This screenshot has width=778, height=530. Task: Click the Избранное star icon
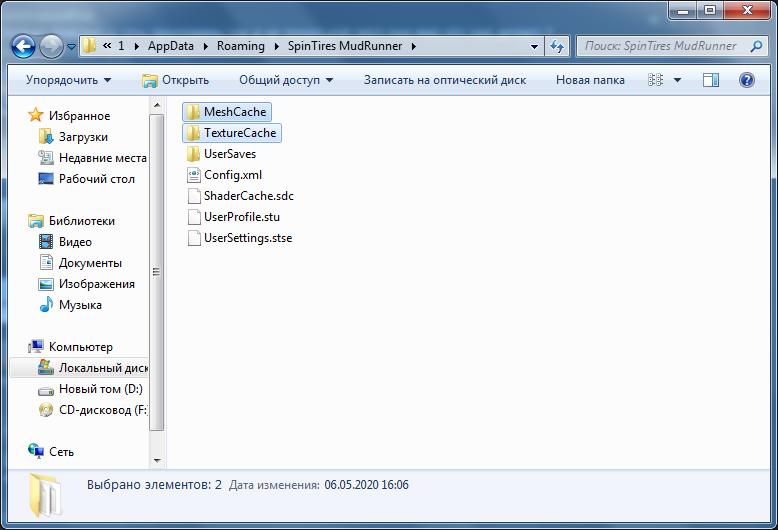(x=35, y=115)
